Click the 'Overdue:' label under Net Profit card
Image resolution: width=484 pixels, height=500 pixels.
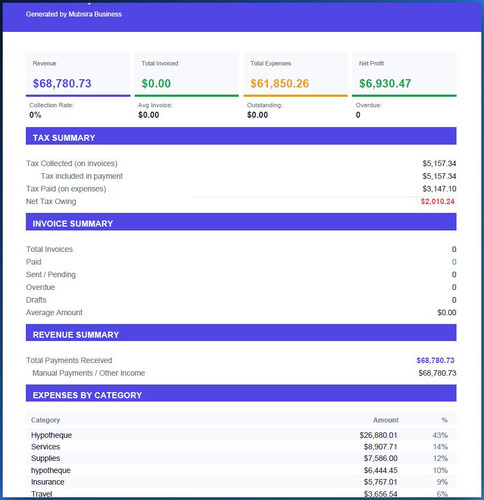click(368, 105)
